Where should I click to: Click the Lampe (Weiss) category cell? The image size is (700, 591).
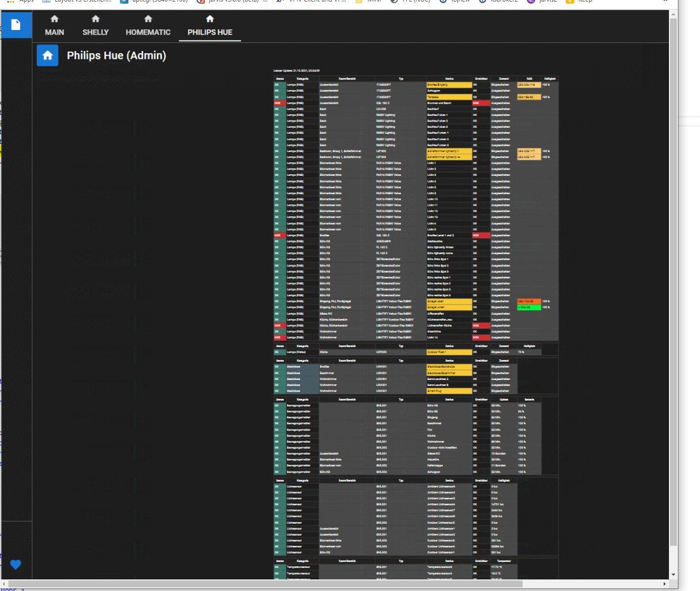coord(303,352)
